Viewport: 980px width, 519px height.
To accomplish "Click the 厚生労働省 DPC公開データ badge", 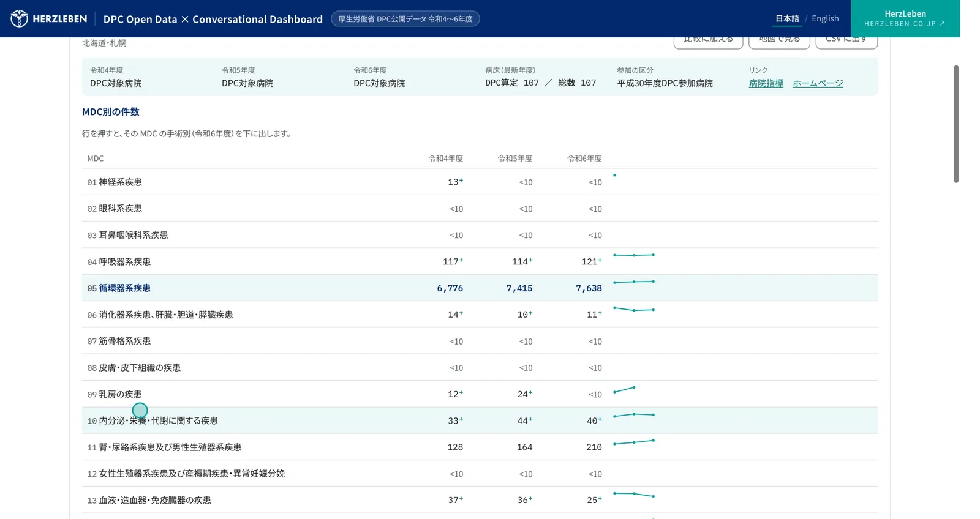I will (x=405, y=19).
